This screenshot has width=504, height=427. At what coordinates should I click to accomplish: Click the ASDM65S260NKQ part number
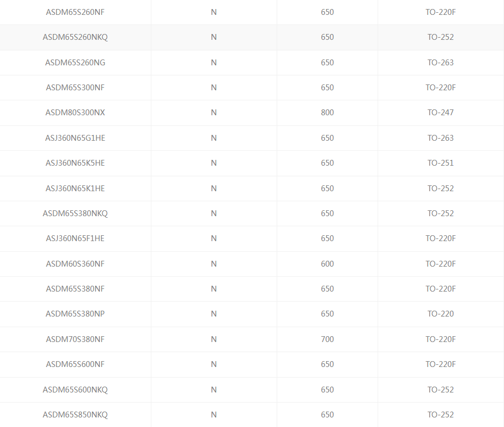click(75, 37)
